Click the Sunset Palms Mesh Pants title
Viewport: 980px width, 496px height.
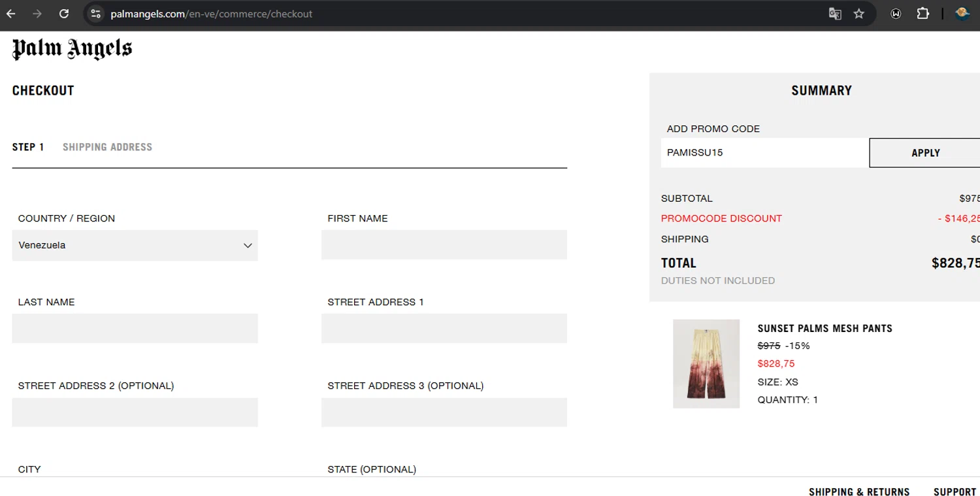click(x=825, y=328)
